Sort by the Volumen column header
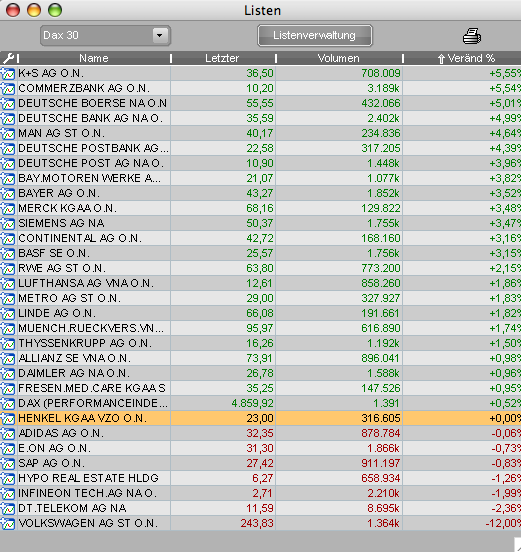The height and width of the screenshot is (552, 521). pyautogui.click(x=339, y=58)
